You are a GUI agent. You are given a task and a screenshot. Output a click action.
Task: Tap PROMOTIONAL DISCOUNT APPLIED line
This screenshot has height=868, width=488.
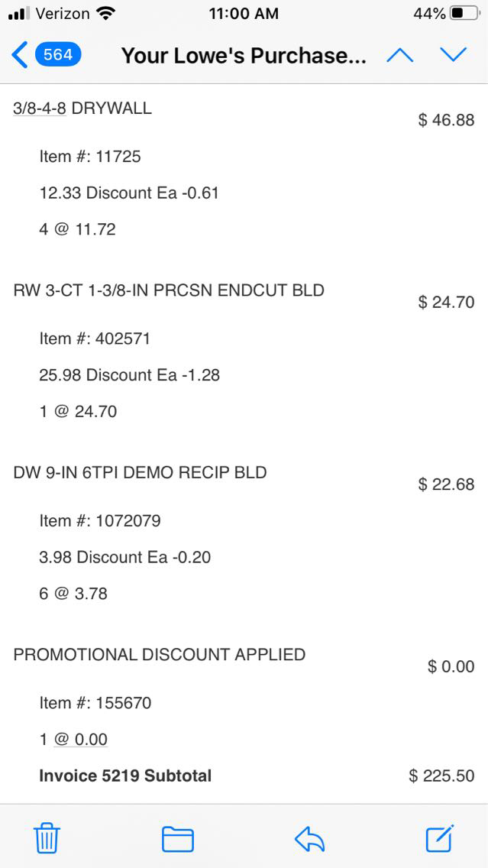coord(159,655)
